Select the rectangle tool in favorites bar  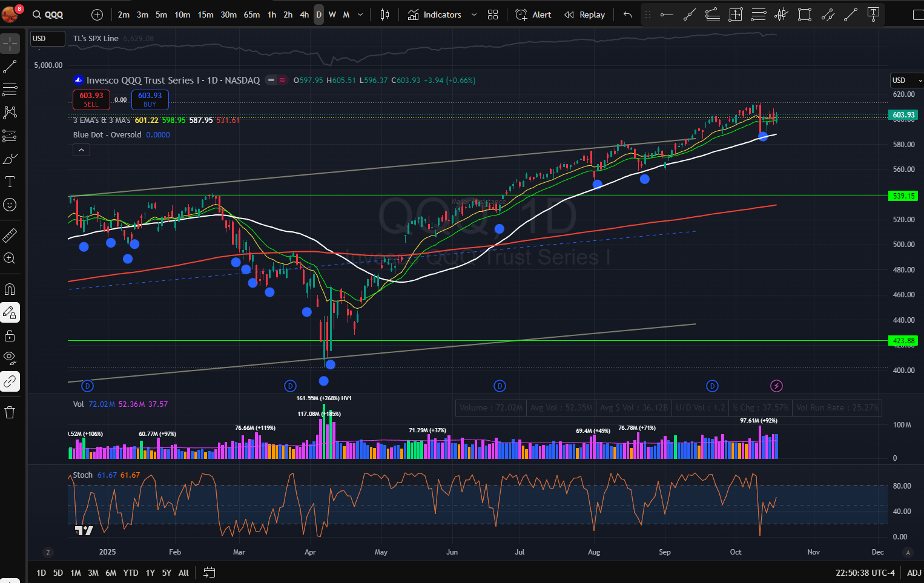click(x=804, y=15)
